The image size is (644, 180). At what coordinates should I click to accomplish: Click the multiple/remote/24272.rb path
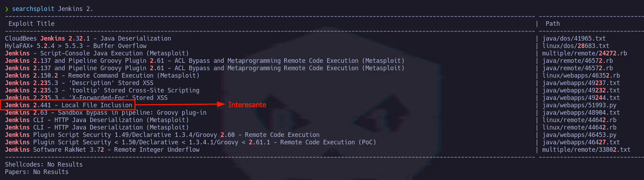click(x=585, y=53)
